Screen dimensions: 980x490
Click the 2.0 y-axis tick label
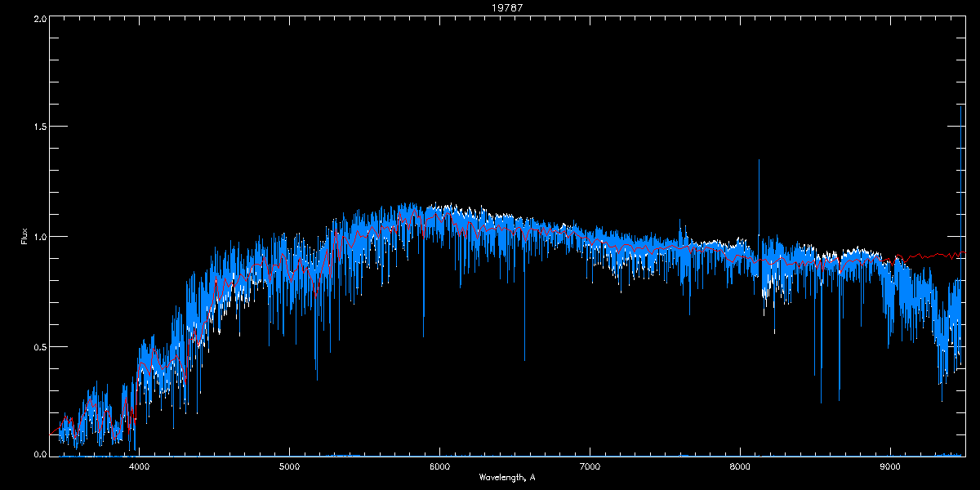point(38,18)
